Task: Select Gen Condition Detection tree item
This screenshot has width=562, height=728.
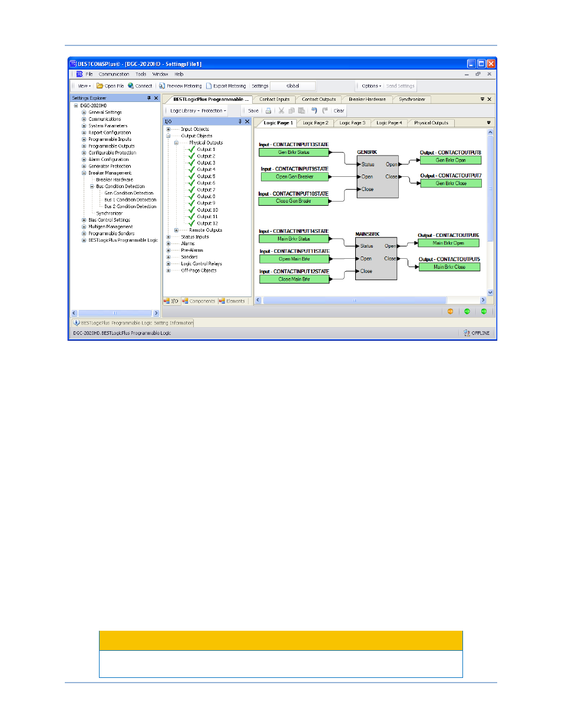Action: pyautogui.click(x=129, y=193)
